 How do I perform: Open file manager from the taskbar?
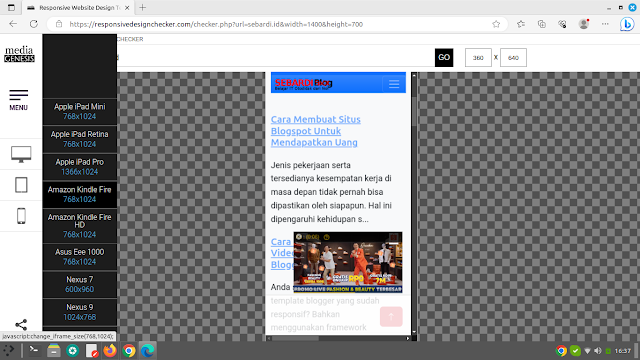coord(53,350)
